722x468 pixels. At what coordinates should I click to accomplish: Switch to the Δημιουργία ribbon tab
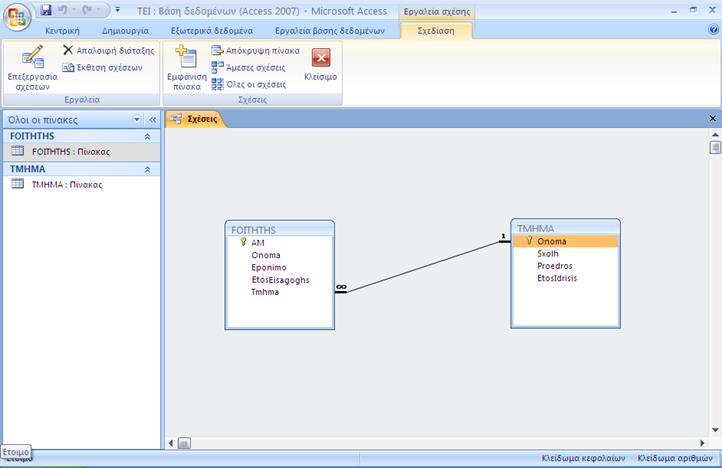pos(125,31)
